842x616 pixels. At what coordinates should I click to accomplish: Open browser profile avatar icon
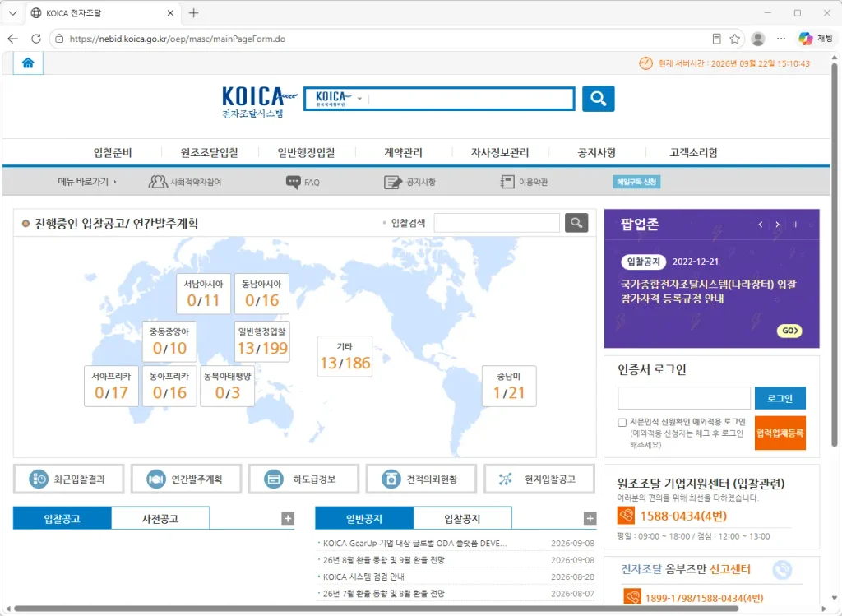click(x=757, y=39)
